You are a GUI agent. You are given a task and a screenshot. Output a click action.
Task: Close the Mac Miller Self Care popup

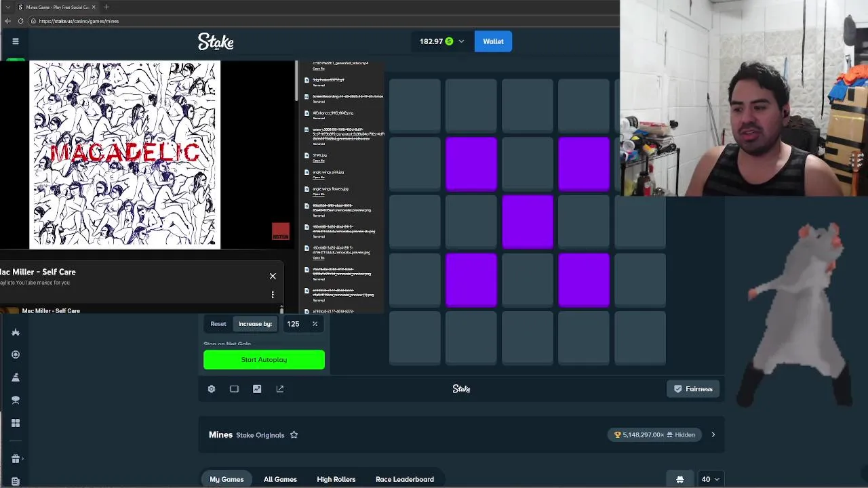(273, 276)
